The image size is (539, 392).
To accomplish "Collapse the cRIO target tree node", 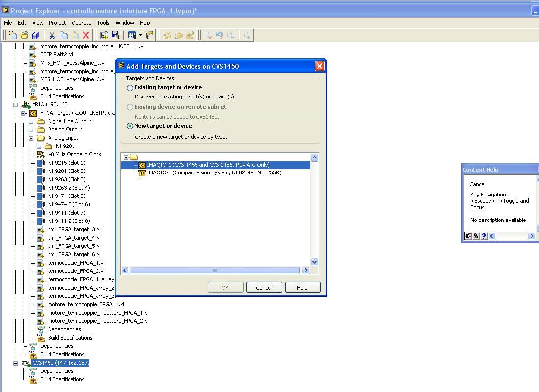I will pos(16,105).
